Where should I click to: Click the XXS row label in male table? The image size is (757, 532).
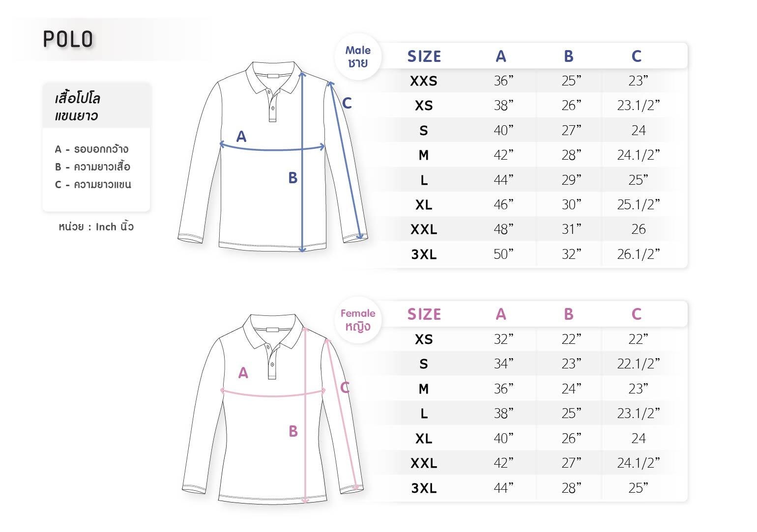[x=424, y=81]
